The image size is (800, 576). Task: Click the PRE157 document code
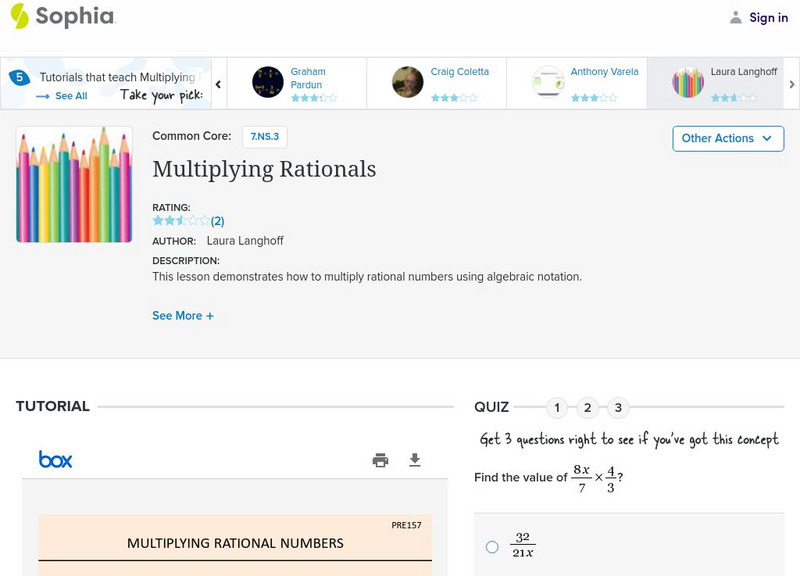pos(406,525)
